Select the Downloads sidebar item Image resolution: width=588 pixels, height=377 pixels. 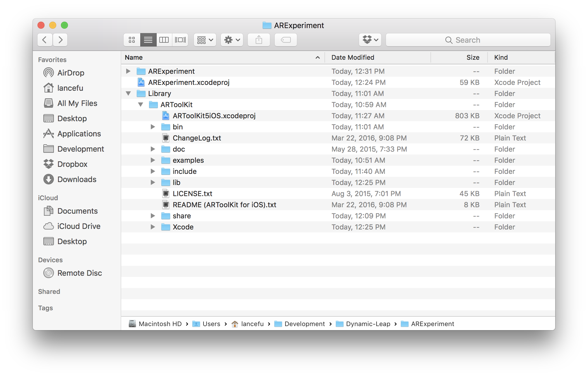[x=77, y=179]
